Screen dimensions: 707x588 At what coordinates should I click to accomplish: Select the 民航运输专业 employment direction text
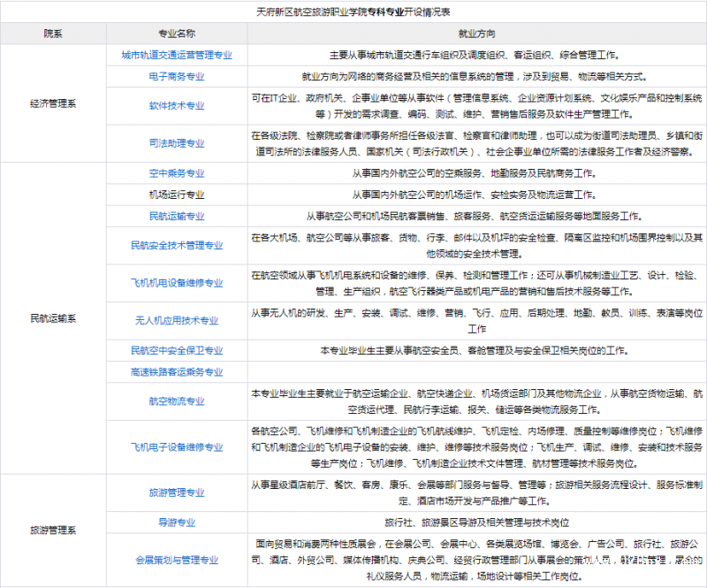point(476,216)
